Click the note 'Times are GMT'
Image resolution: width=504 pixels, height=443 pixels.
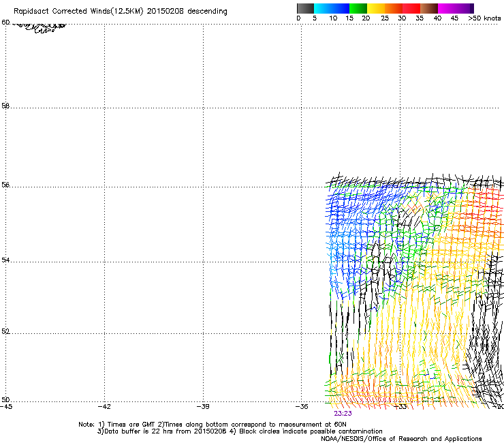131,425
